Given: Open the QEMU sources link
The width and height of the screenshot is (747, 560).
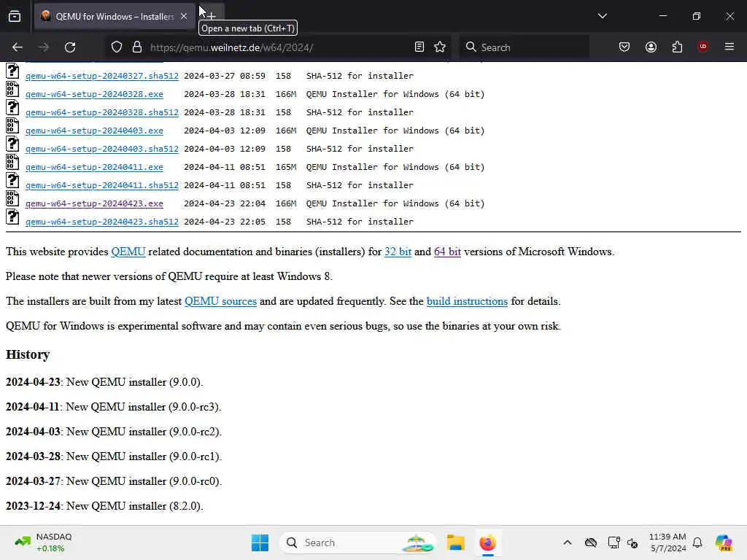Looking at the screenshot, I should [x=220, y=301].
